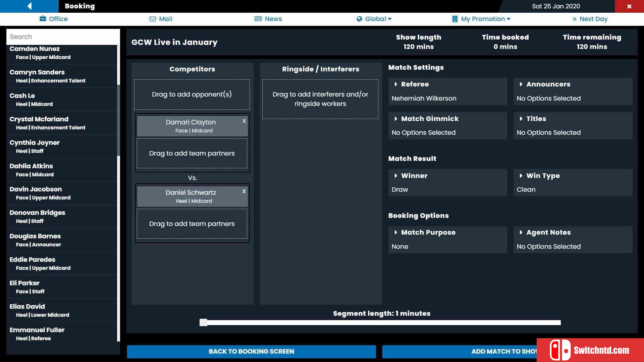Click the roster Search field
This screenshot has height=362, width=644.
(x=63, y=37)
